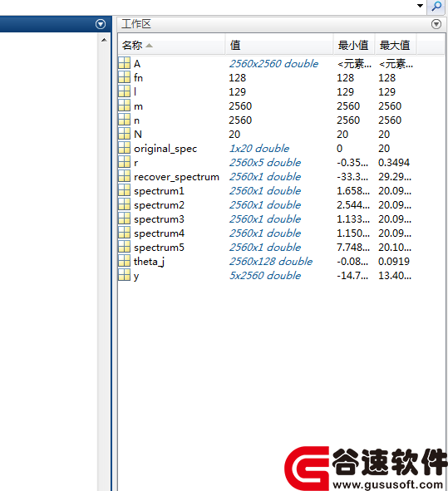Click variable icon for theta_j
This screenshot has height=491, width=448.
pos(124,261)
